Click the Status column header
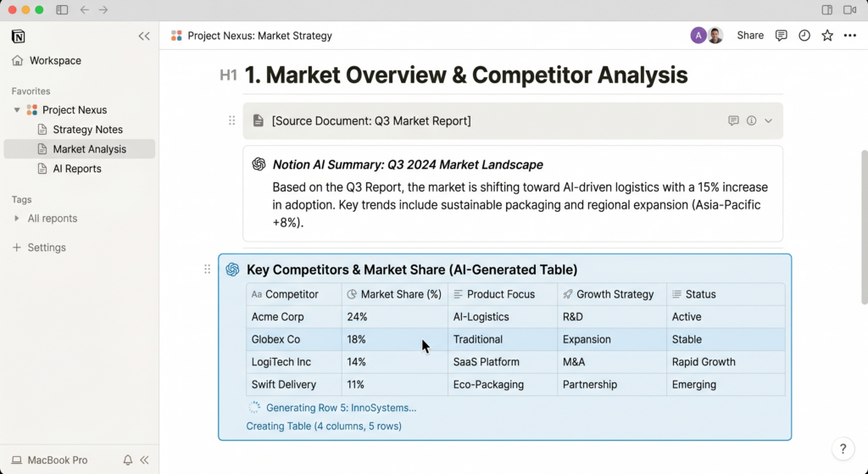Image resolution: width=868 pixels, height=474 pixels. pyautogui.click(x=726, y=294)
